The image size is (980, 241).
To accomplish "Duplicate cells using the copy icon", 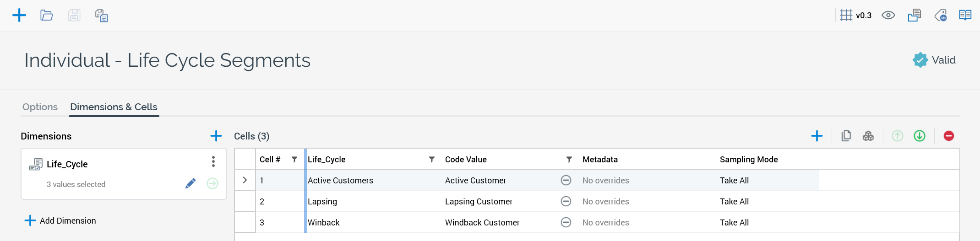I will click(846, 136).
